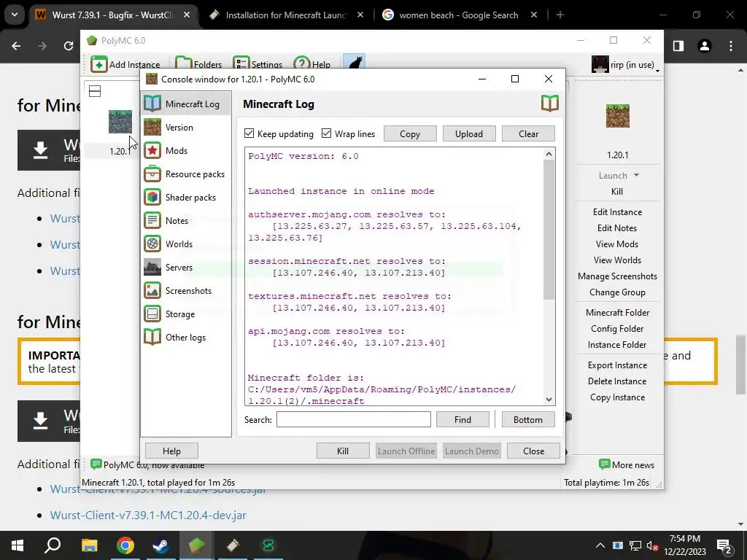Click the Help button in console window
Screen dimensions: 747x560
coord(171,451)
